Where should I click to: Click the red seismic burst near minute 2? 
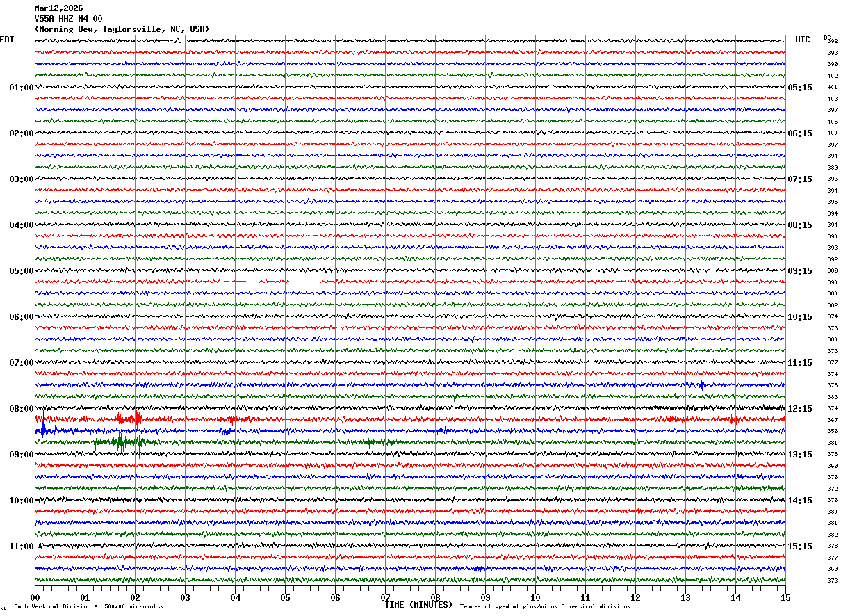pos(136,419)
